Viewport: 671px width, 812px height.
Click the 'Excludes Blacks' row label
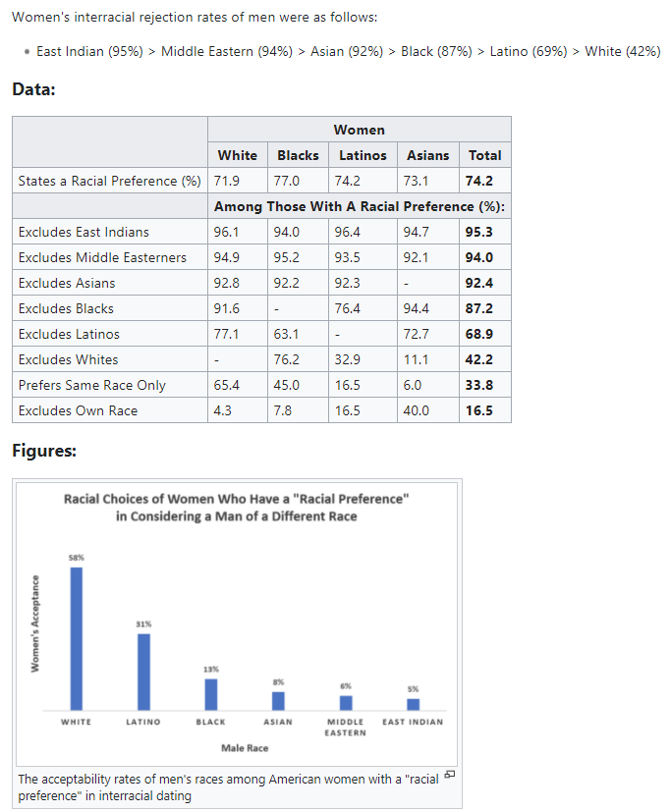(109, 308)
